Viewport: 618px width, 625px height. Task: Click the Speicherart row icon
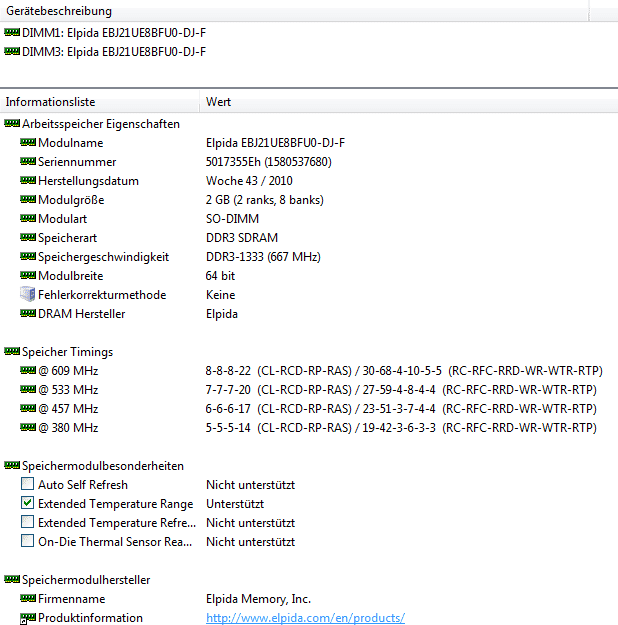click(28, 238)
